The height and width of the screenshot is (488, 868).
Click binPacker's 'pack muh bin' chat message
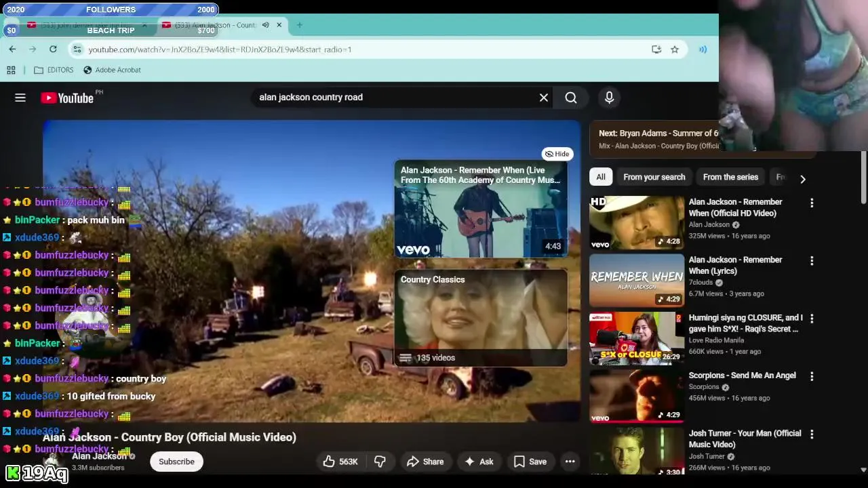pyautogui.click(x=96, y=220)
